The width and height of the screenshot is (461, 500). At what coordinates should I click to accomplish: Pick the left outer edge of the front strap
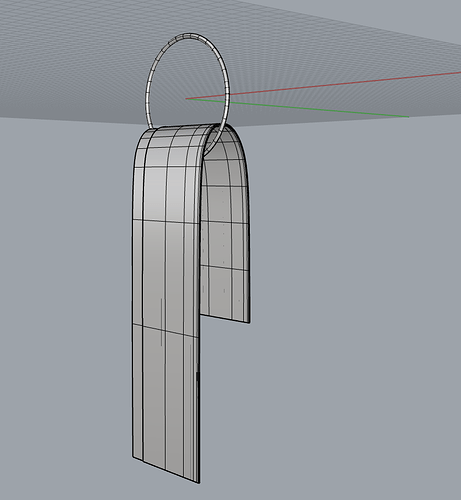point(132,300)
